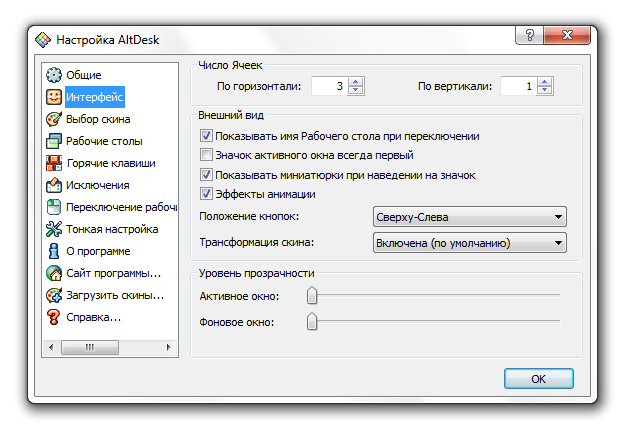This screenshot has height=433, width=632.
Task: Open the Выбор скина page
Action: point(98,119)
